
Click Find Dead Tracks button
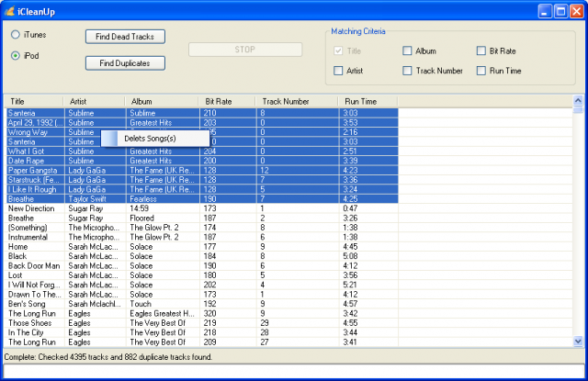pos(125,37)
